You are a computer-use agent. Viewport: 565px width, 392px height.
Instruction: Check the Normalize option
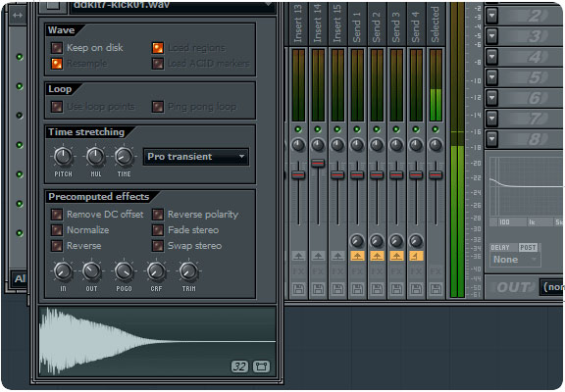click(57, 230)
